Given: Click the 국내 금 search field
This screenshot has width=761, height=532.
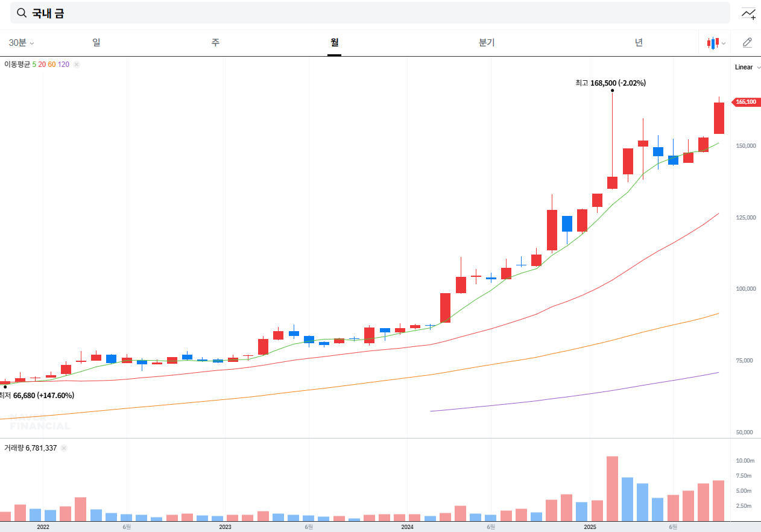Looking at the screenshot, I should point(370,13).
